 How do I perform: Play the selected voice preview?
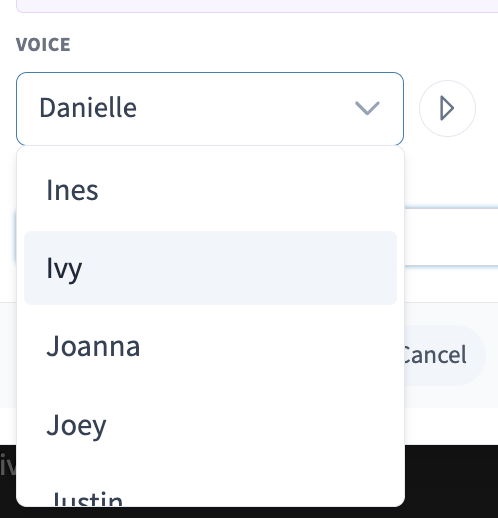click(x=447, y=108)
